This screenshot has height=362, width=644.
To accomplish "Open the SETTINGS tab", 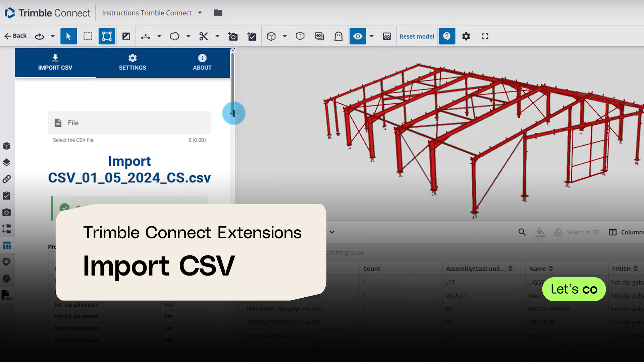I will click(x=132, y=63).
